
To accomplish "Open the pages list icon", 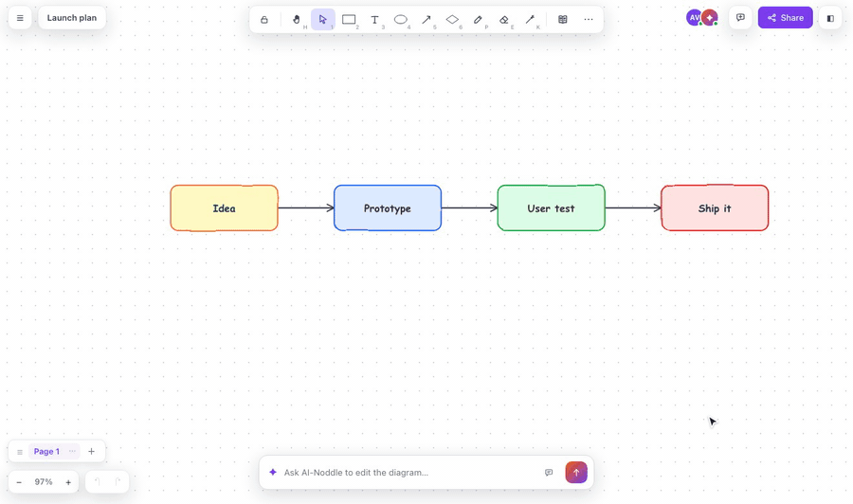I will [20, 452].
